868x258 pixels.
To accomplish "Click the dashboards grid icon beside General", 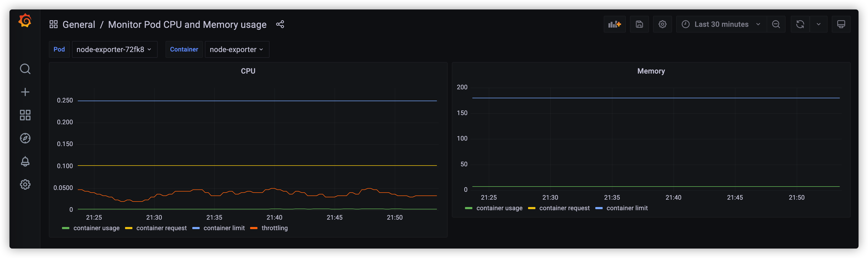I will pos(54,24).
